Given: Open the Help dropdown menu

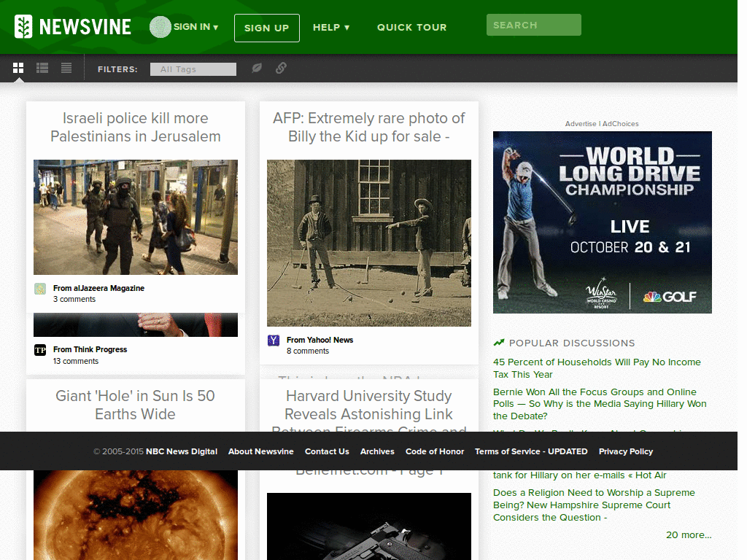Looking at the screenshot, I should coord(331,28).
